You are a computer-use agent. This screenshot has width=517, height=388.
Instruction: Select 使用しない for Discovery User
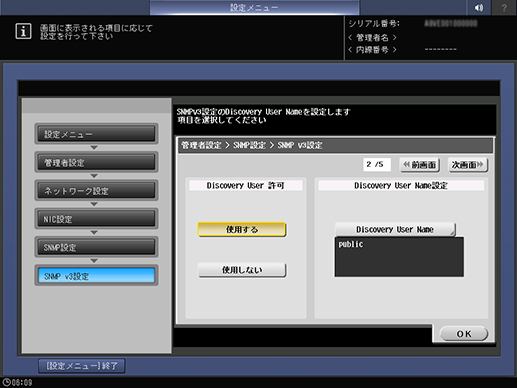[242, 270]
